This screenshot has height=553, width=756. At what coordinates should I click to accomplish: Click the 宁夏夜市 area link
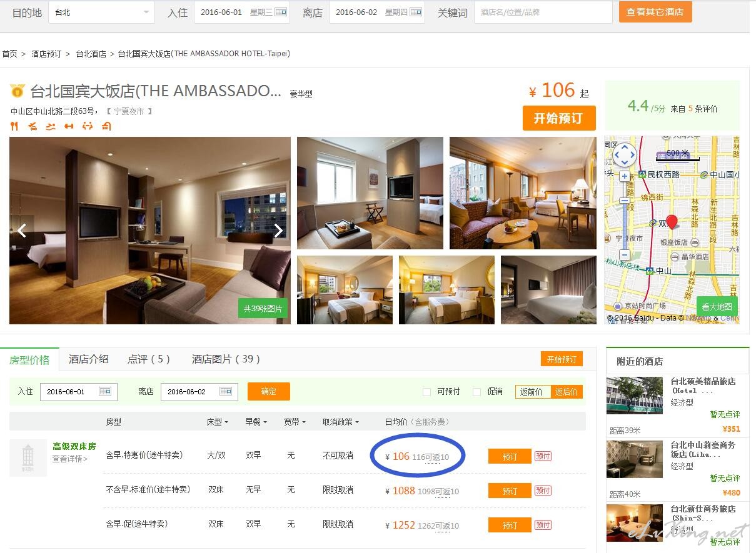tap(129, 111)
